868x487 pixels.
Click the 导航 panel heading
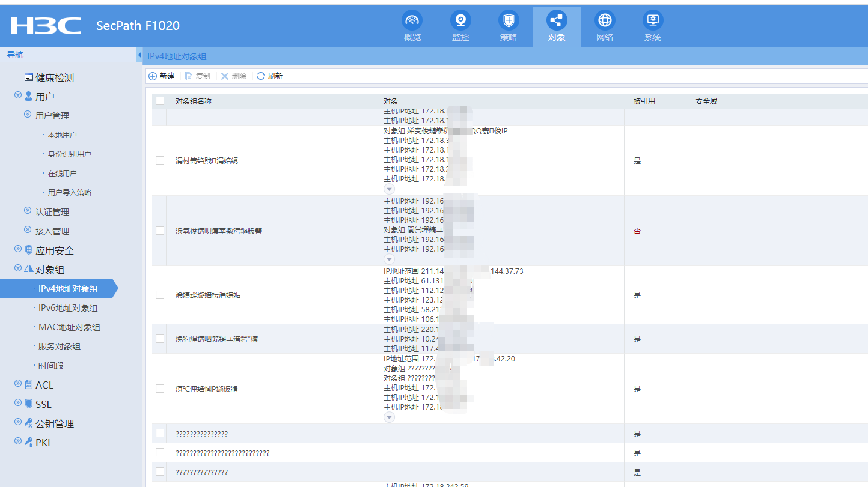coord(15,55)
